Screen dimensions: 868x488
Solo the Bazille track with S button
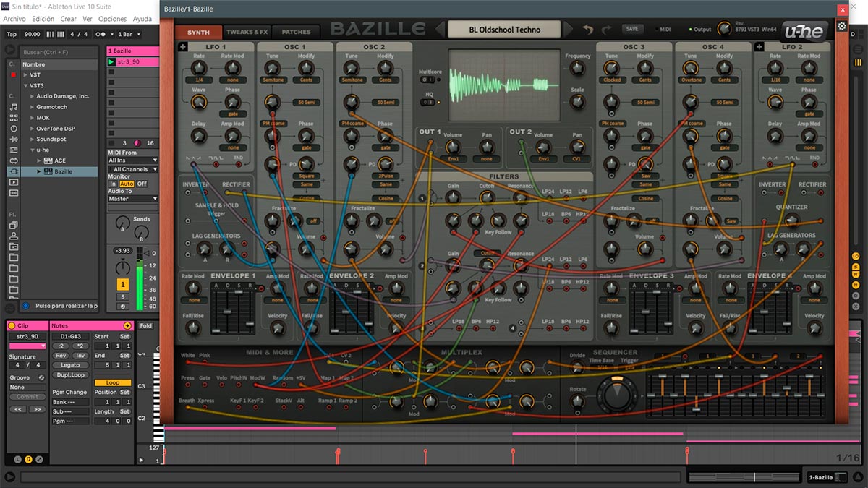pyautogui.click(x=123, y=296)
